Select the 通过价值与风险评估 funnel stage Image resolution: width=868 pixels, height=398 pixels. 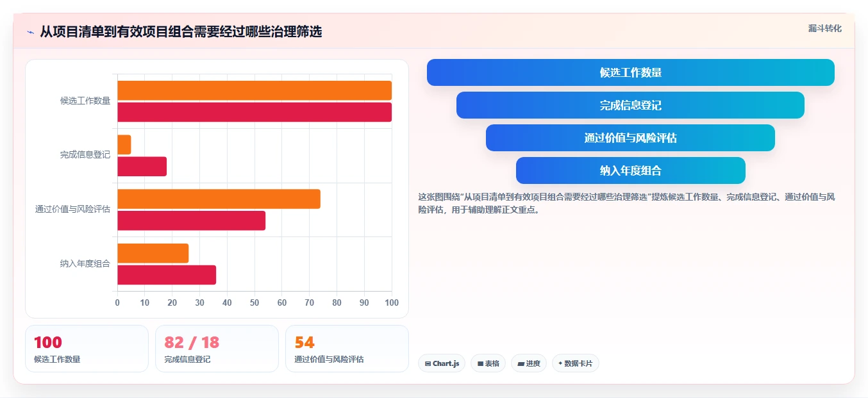pos(630,138)
